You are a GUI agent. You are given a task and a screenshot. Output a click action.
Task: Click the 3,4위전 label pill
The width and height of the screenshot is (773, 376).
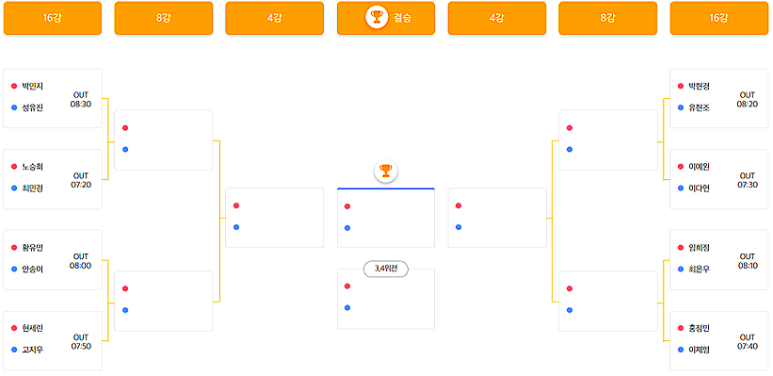[x=386, y=269]
